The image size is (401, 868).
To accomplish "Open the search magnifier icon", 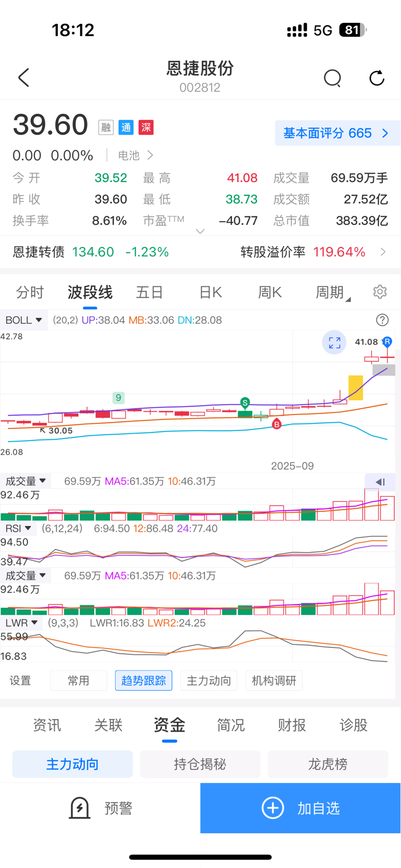I will [332, 78].
